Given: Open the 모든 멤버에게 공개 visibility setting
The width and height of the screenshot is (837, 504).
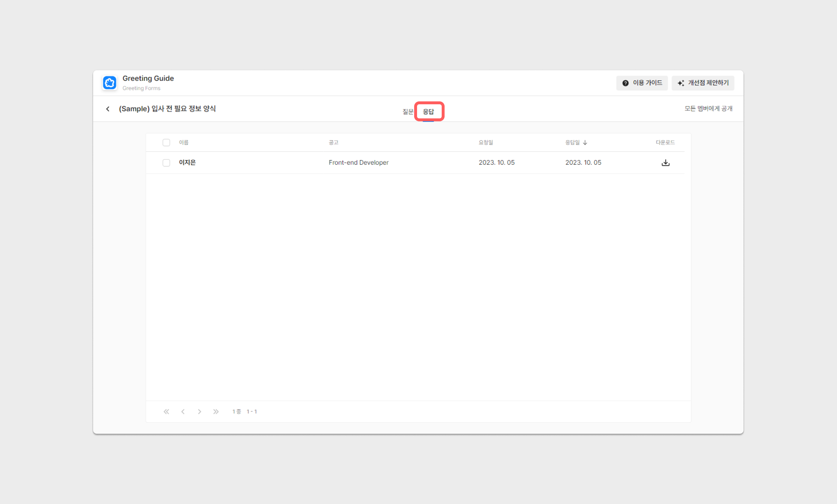Looking at the screenshot, I should (x=708, y=109).
